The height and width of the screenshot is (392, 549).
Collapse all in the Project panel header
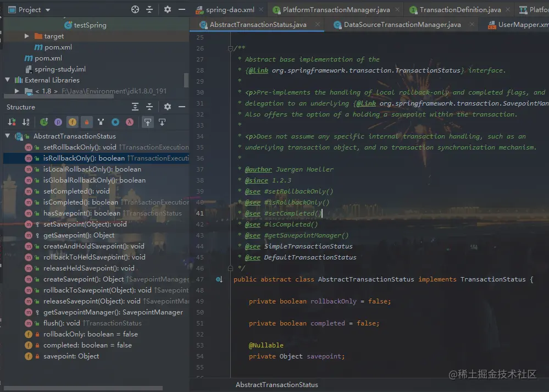pyautogui.click(x=149, y=9)
